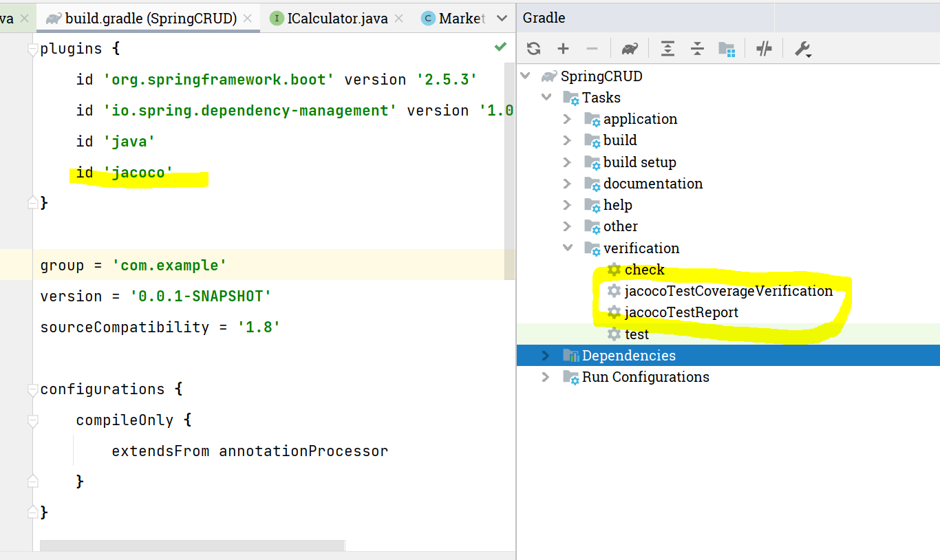Image resolution: width=940 pixels, height=560 pixels.
Task: Click the folder icon in Gradle toolbar
Action: pyautogui.click(x=727, y=48)
